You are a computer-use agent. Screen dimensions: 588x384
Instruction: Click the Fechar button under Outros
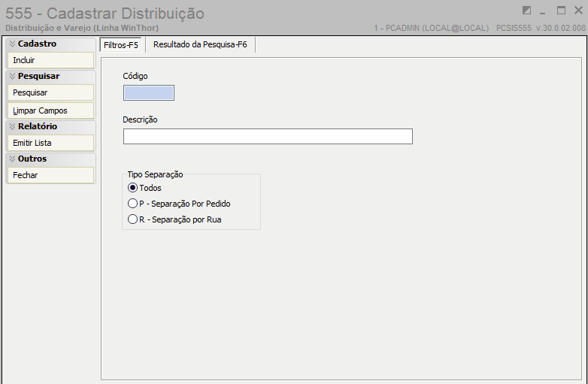click(x=50, y=175)
